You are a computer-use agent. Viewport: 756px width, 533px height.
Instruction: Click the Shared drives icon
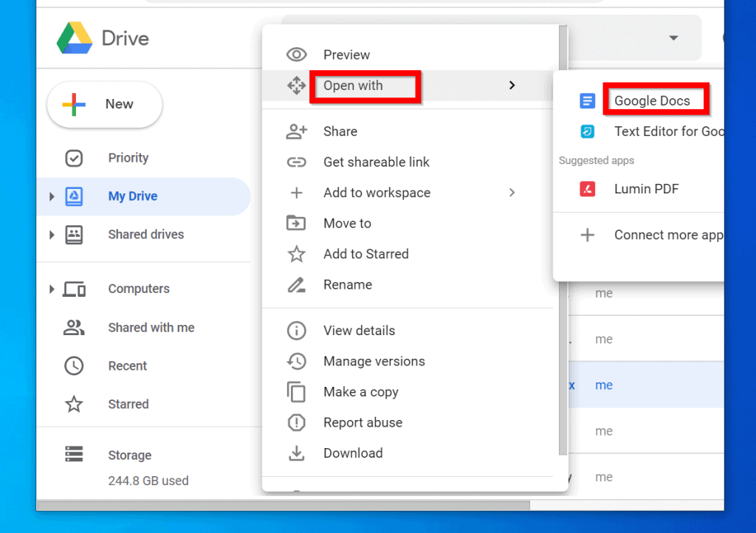pos(74,235)
